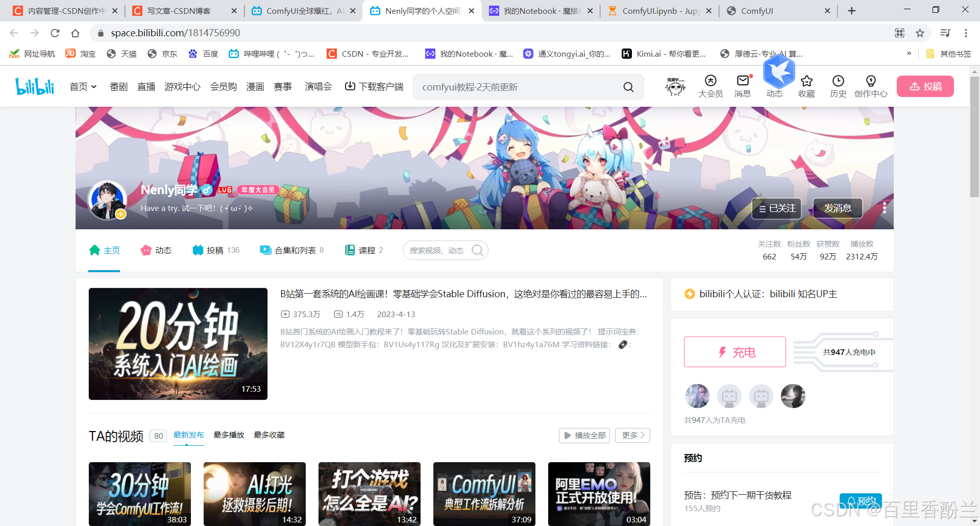Image resolution: width=980 pixels, height=526 pixels.
Task: Open the ComfyUI典型工作流拆解分析 thumbnail
Action: [484, 494]
